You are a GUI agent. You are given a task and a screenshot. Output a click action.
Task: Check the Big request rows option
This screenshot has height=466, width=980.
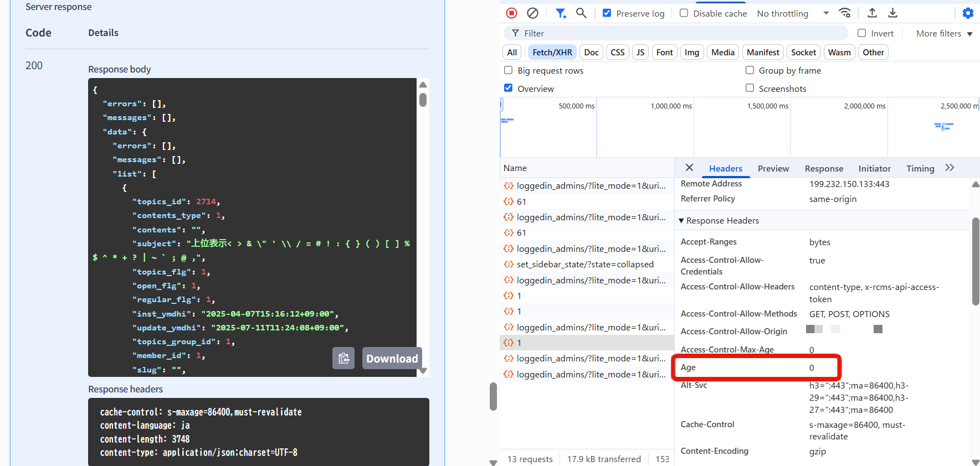click(x=508, y=70)
